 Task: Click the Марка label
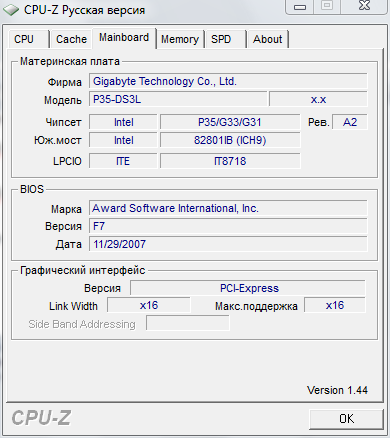66,209
